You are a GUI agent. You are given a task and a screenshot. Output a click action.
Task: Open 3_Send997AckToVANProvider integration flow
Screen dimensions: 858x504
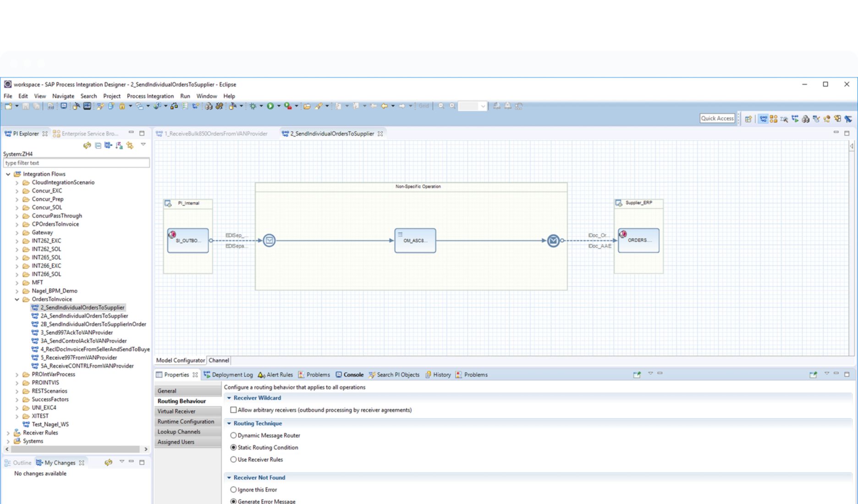coord(76,333)
